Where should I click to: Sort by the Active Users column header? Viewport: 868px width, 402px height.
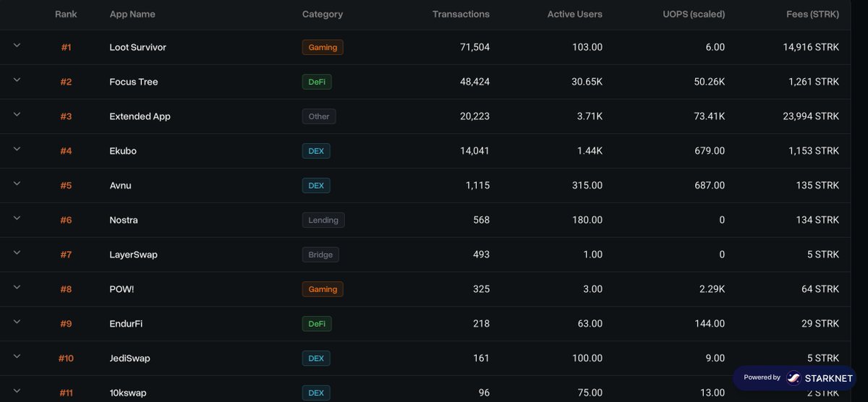tap(575, 14)
